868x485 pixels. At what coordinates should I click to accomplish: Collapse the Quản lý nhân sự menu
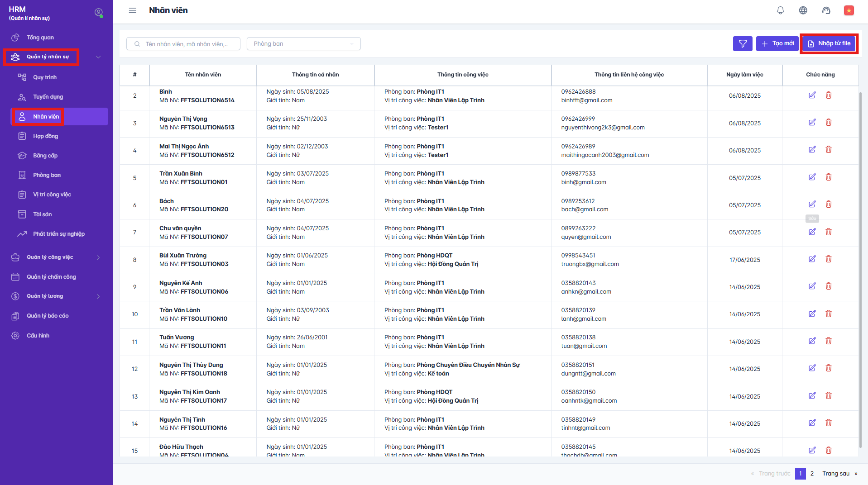pos(98,57)
